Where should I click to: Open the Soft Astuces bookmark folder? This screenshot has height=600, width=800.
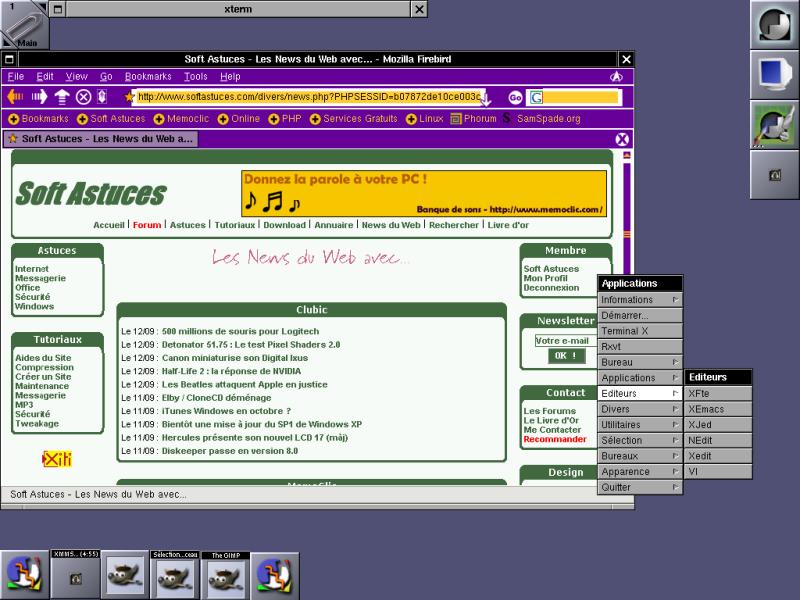click(111, 119)
